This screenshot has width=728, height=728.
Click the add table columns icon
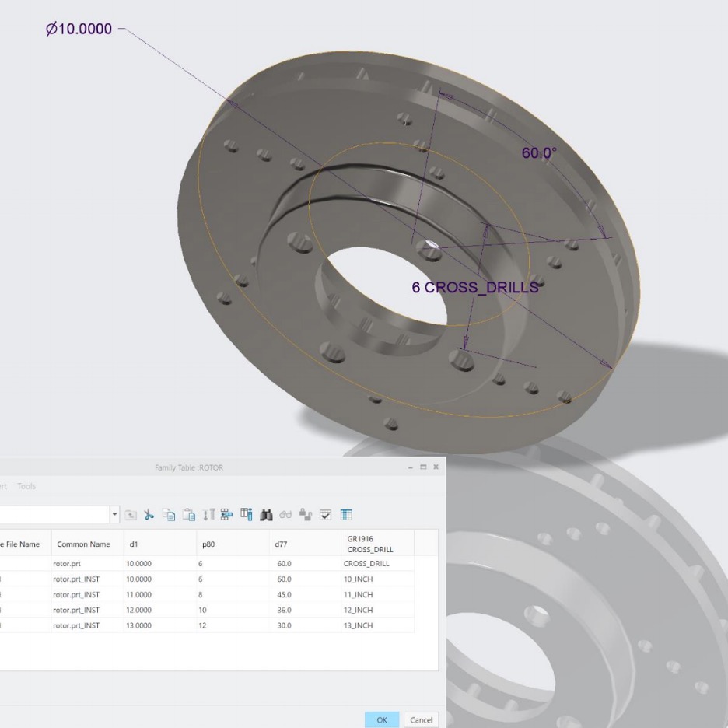tap(246, 514)
